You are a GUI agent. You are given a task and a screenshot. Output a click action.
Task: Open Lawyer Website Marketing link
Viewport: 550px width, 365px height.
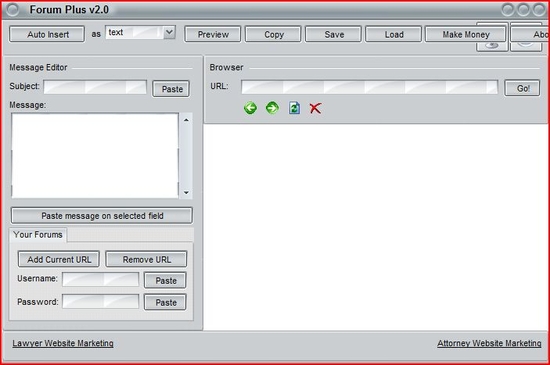point(63,343)
